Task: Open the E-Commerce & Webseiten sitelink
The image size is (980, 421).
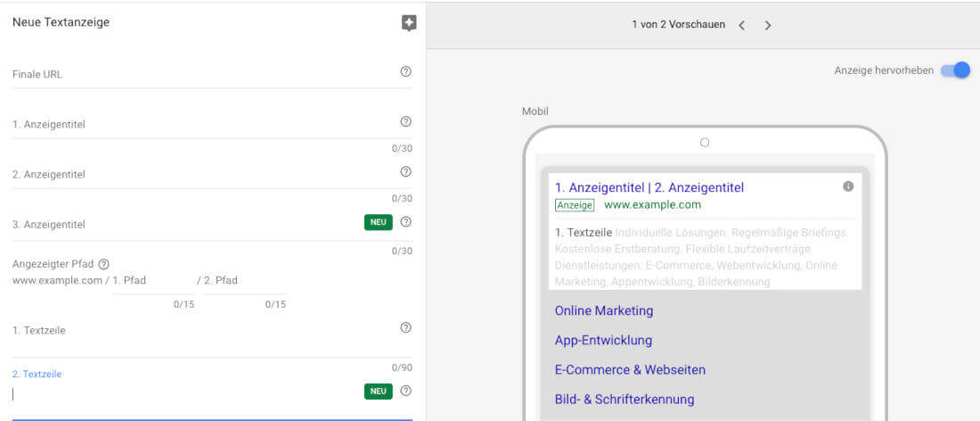Action: (630, 369)
